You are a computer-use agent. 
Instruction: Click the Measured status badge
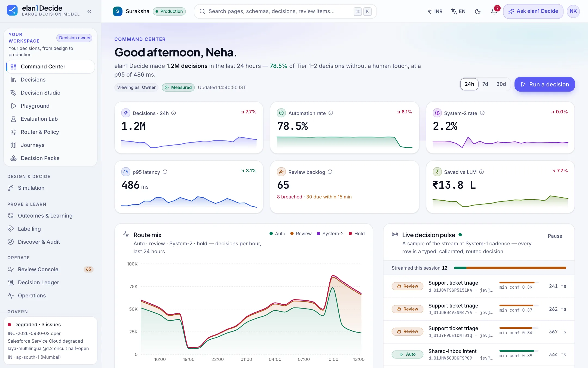click(x=178, y=87)
